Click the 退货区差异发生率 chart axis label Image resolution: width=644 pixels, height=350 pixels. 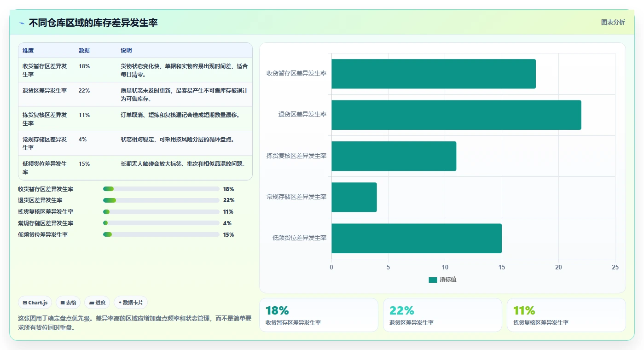click(x=302, y=115)
